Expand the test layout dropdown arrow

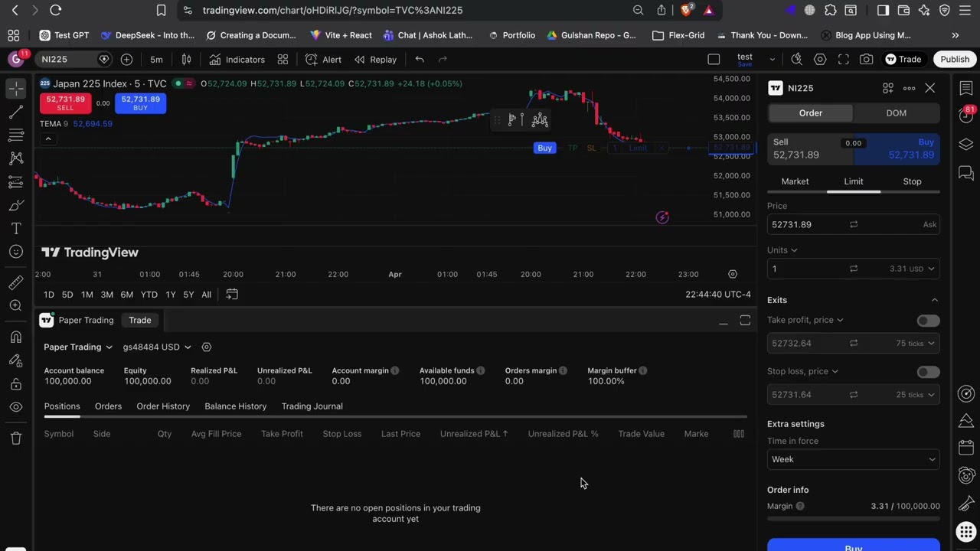772,60
